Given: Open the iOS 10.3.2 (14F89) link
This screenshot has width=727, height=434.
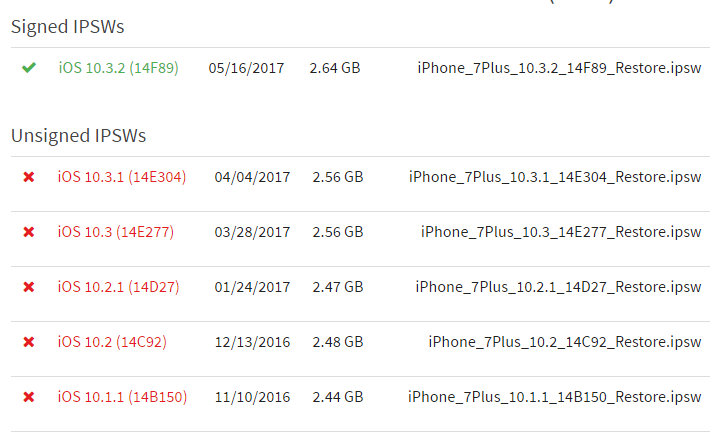Looking at the screenshot, I should pyautogui.click(x=118, y=68).
